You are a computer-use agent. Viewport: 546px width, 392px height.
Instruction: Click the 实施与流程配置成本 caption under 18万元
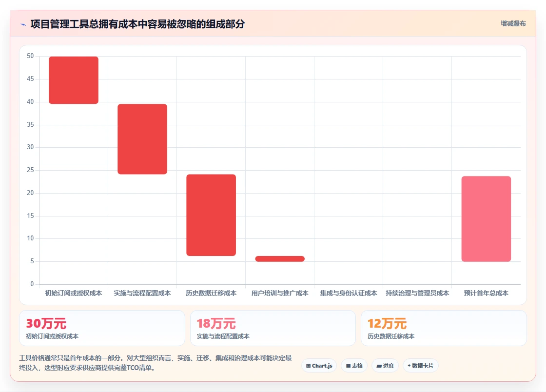pos(223,336)
